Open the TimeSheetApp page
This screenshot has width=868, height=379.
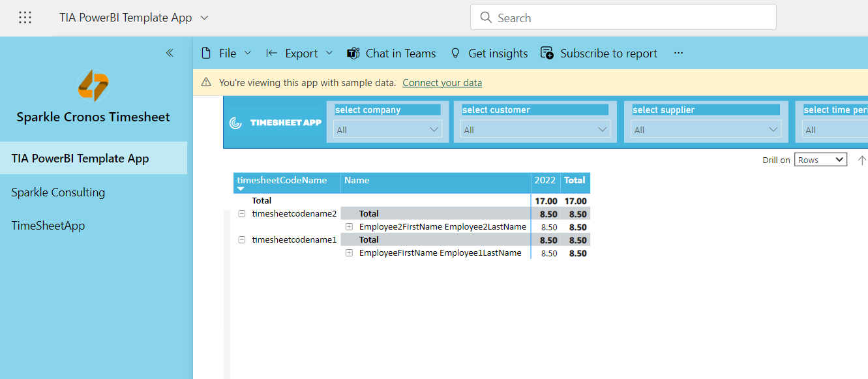[93, 226]
